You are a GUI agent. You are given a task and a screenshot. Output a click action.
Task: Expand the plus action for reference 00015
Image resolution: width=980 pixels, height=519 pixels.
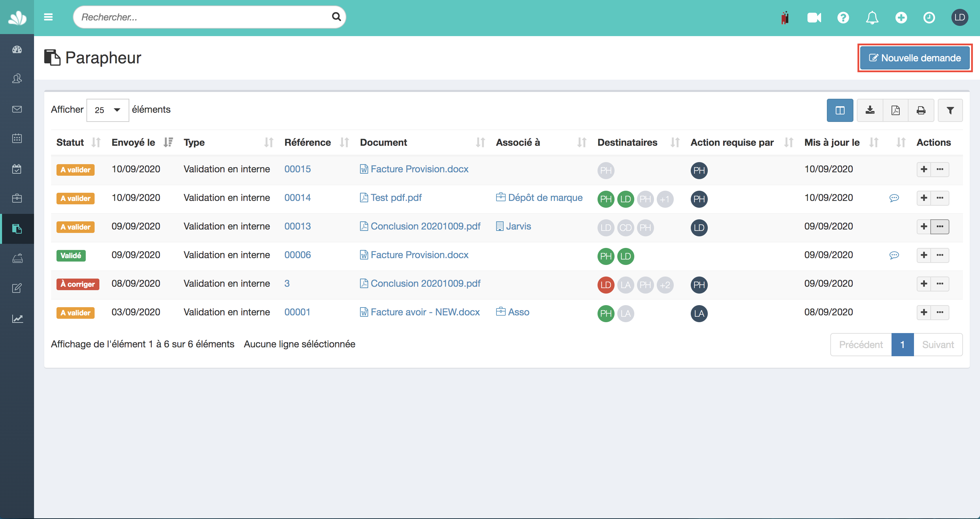(x=924, y=170)
